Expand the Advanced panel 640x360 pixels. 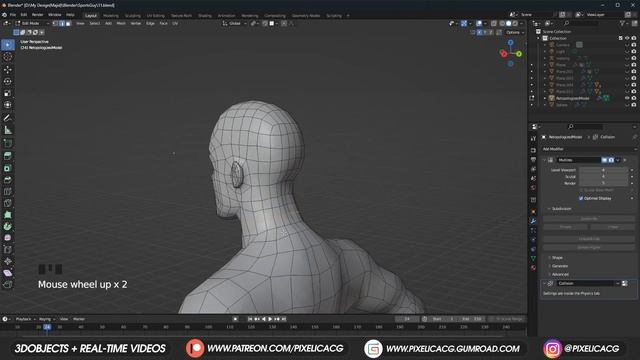point(560,274)
